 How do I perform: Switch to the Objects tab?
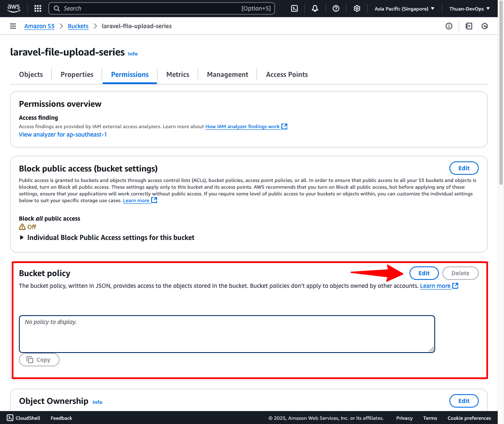point(31,74)
